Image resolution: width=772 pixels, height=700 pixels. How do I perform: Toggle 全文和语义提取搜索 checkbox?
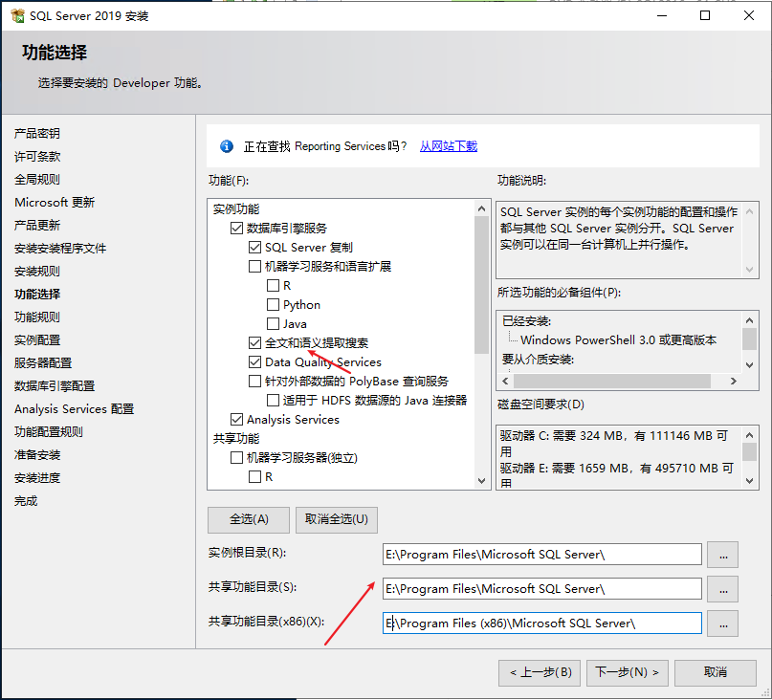[x=255, y=342]
